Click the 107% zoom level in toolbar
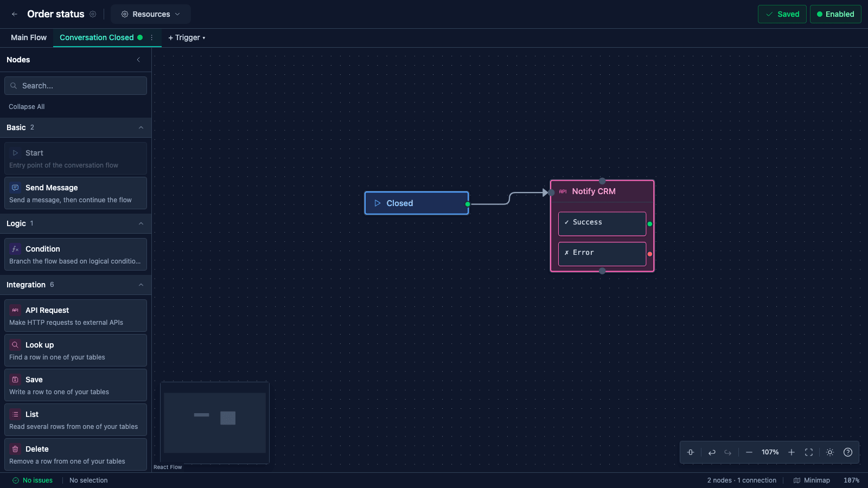 click(770, 452)
